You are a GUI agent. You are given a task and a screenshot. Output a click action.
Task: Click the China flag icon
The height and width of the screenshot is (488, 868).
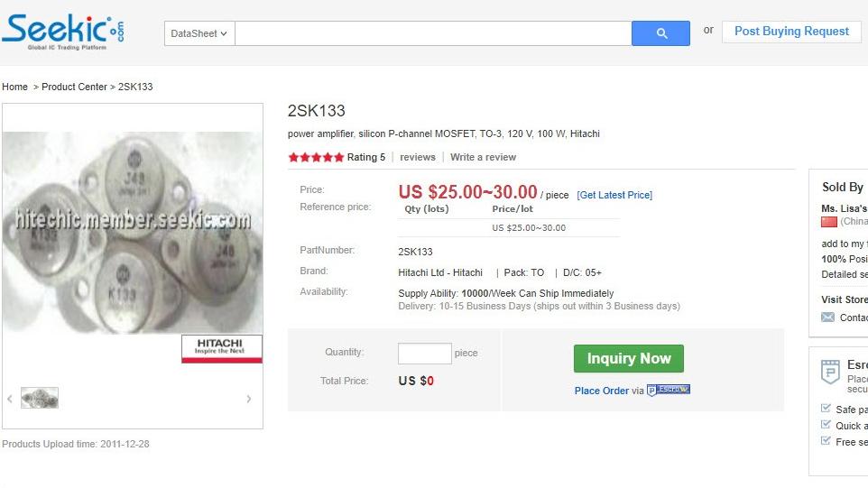click(828, 222)
